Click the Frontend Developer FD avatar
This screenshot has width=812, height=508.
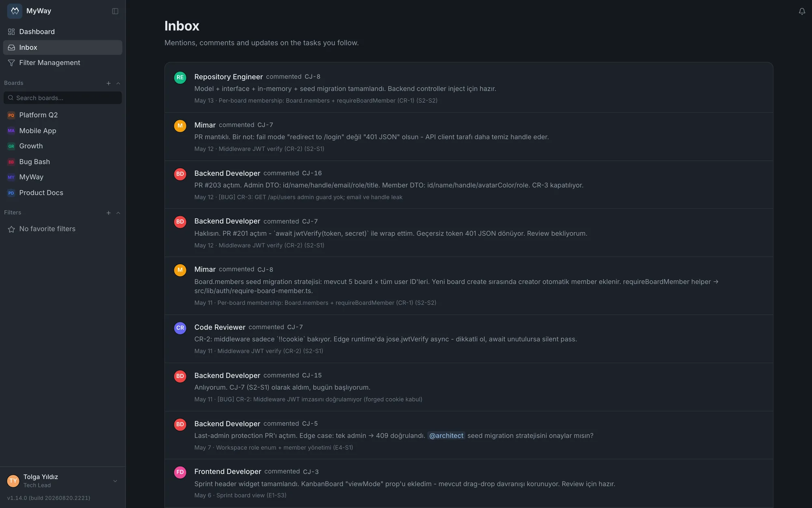(x=180, y=472)
